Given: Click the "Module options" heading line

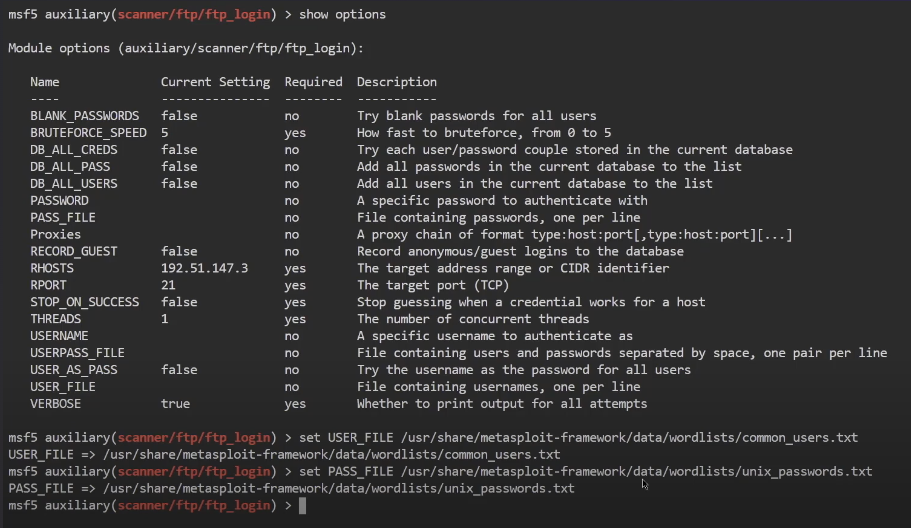Looking at the screenshot, I should (186, 48).
